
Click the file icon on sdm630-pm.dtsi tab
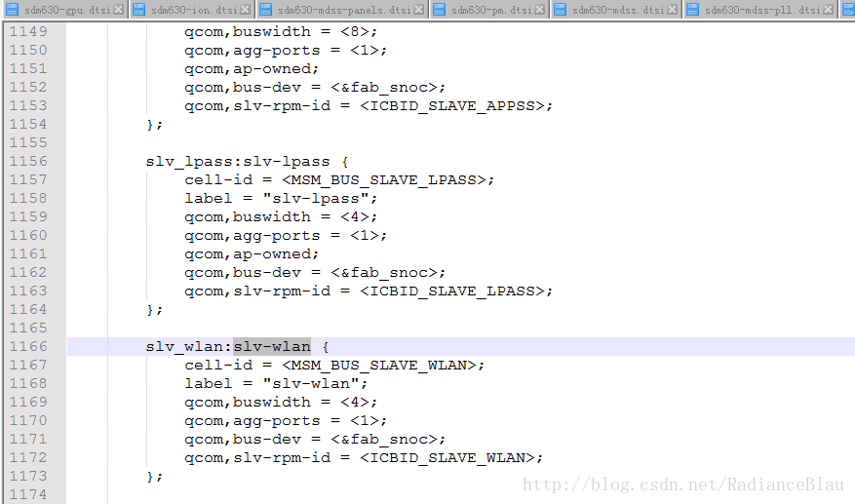tap(439, 10)
